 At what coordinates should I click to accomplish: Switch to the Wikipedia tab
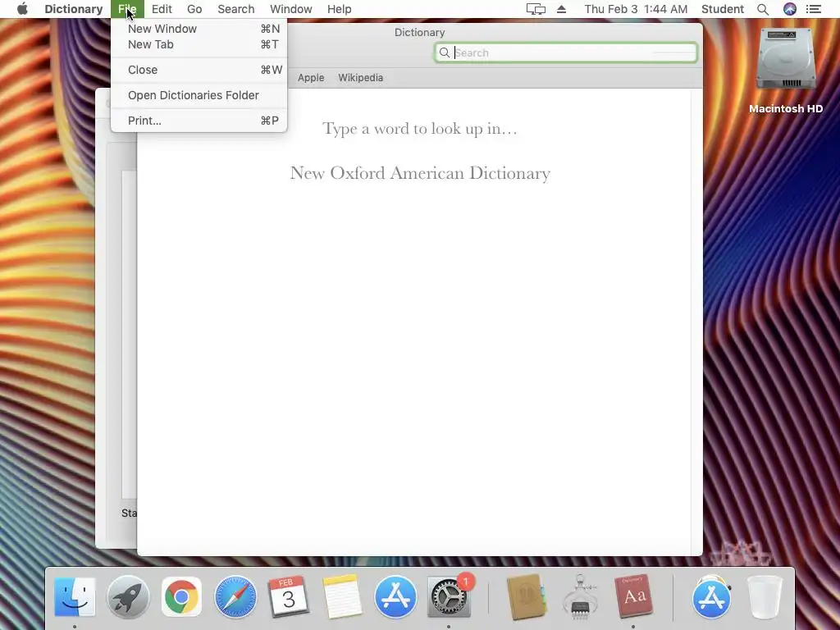click(361, 78)
